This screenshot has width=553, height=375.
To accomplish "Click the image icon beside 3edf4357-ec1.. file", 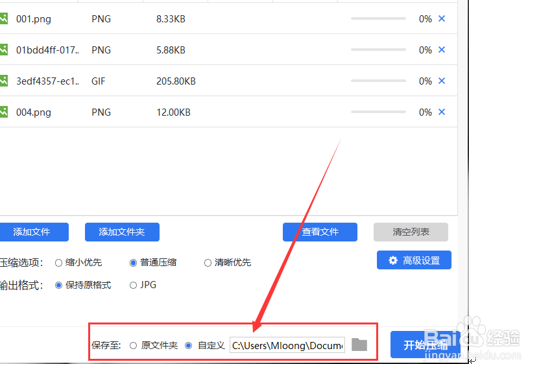I will pos(4,81).
